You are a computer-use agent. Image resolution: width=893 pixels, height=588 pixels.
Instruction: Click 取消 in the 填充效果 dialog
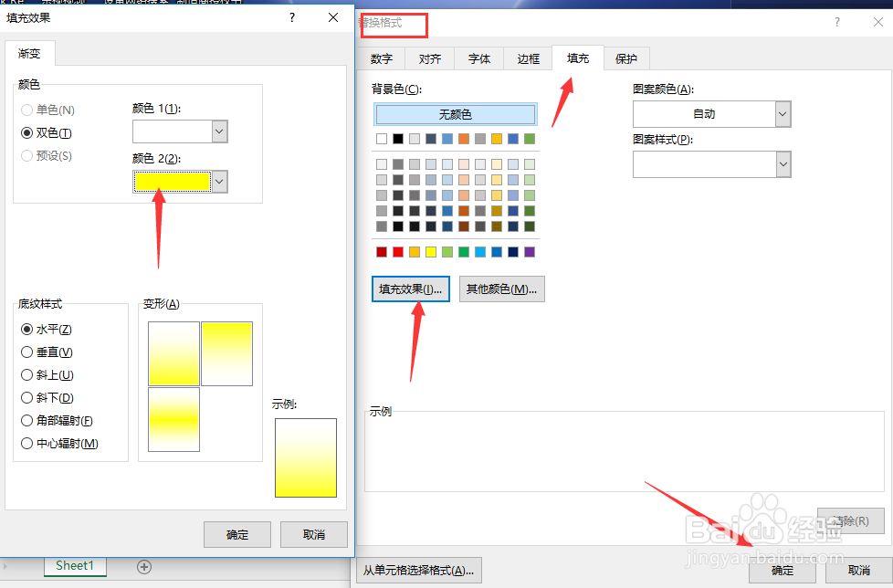click(314, 534)
